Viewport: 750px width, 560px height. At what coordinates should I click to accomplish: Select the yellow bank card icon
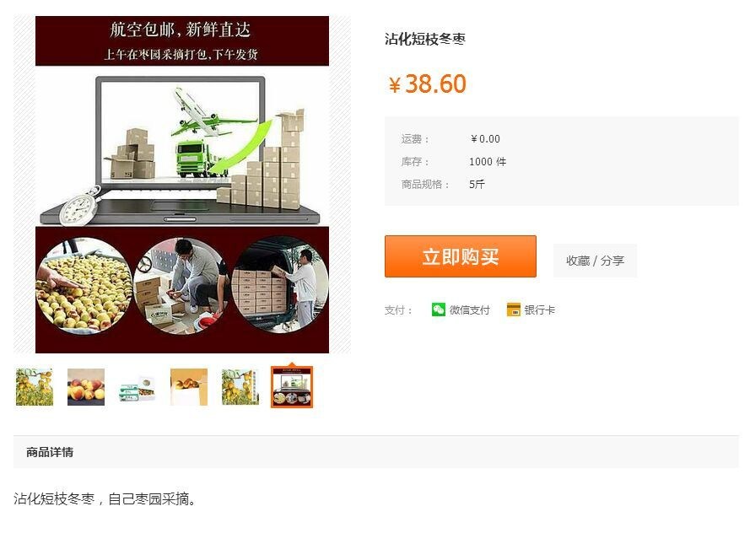click(x=513, y=310)
